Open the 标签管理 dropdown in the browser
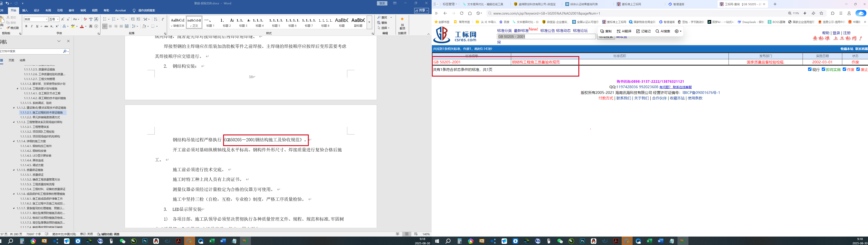This screenshot has height=245, width=868. click(x=450, y=4)
